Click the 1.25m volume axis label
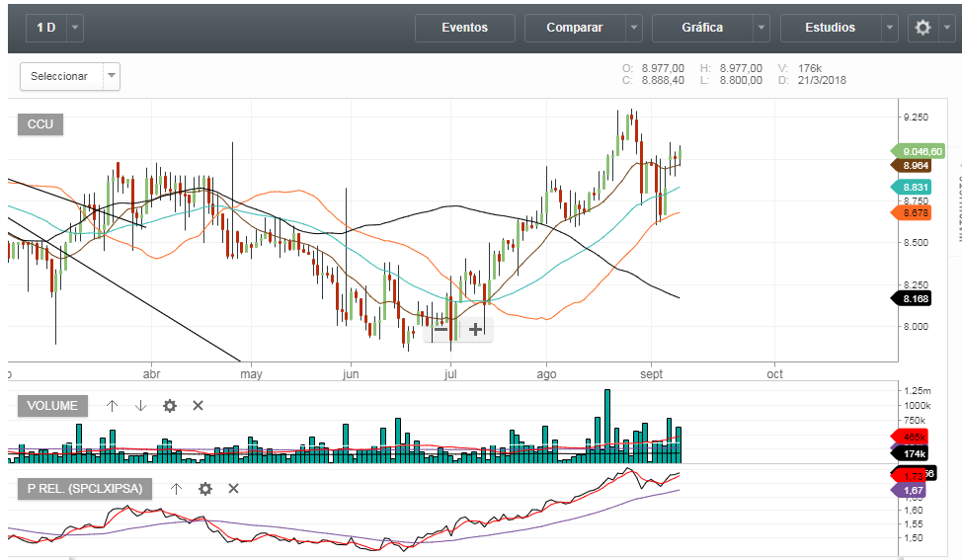 (917, 391)
